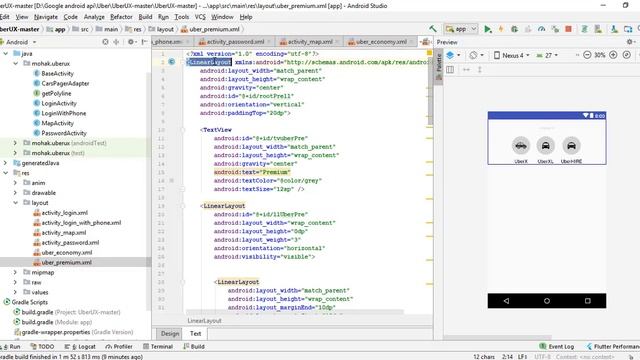Hide the project panel with the hide icon
This screenshot has width=640, height=360.
coord(144,42)
